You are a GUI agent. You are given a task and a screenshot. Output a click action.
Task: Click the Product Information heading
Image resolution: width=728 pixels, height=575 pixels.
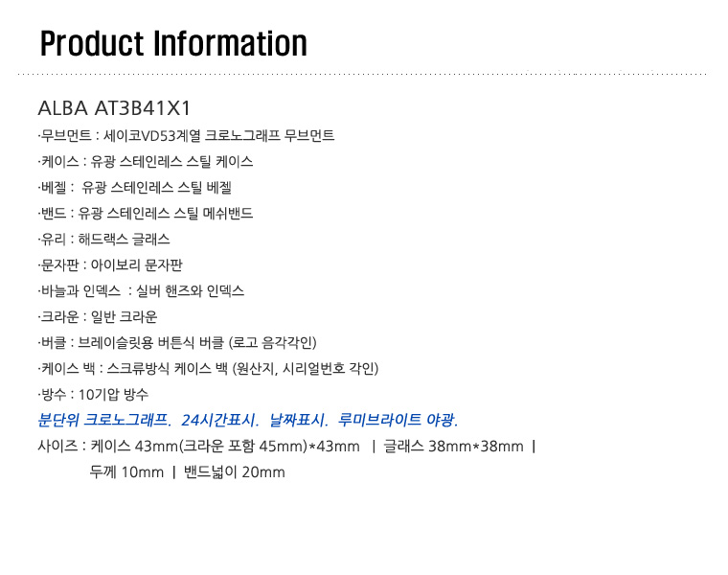173,44
